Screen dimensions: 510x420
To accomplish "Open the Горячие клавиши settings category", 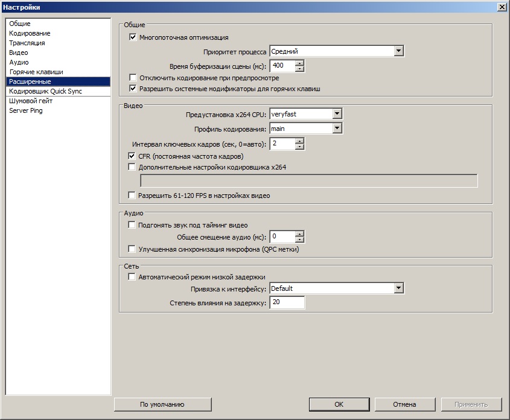I will pyautogui.click(x=58, y=72).
